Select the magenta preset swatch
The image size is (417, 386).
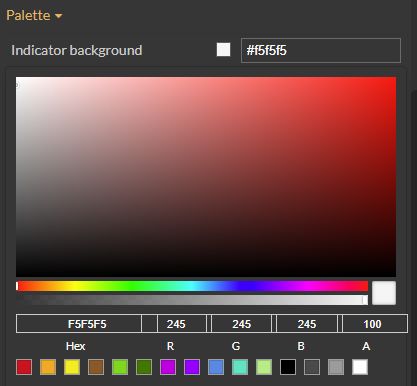(168, 367)
